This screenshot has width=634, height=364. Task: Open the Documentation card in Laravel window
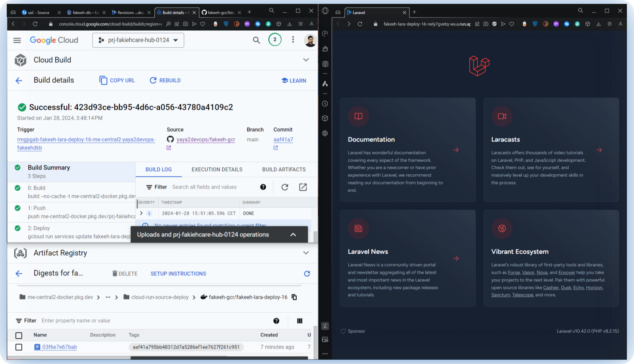point(407,150)
